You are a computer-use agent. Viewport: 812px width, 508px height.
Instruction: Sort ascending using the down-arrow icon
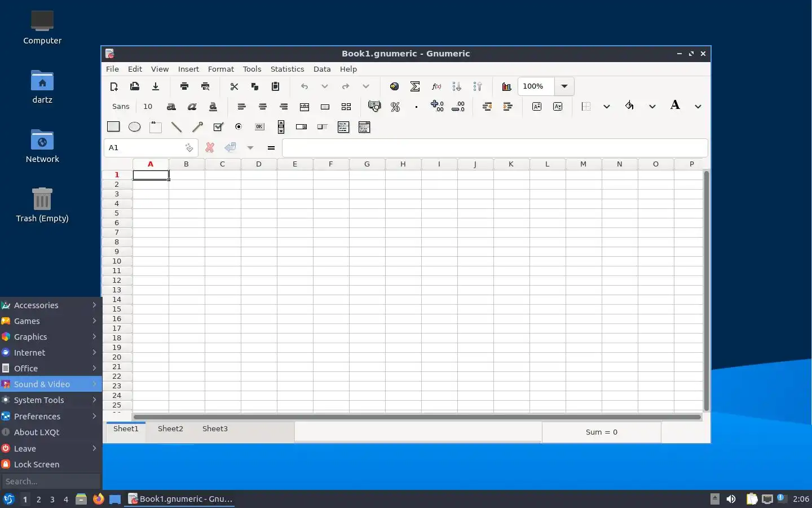pos(457,86)
